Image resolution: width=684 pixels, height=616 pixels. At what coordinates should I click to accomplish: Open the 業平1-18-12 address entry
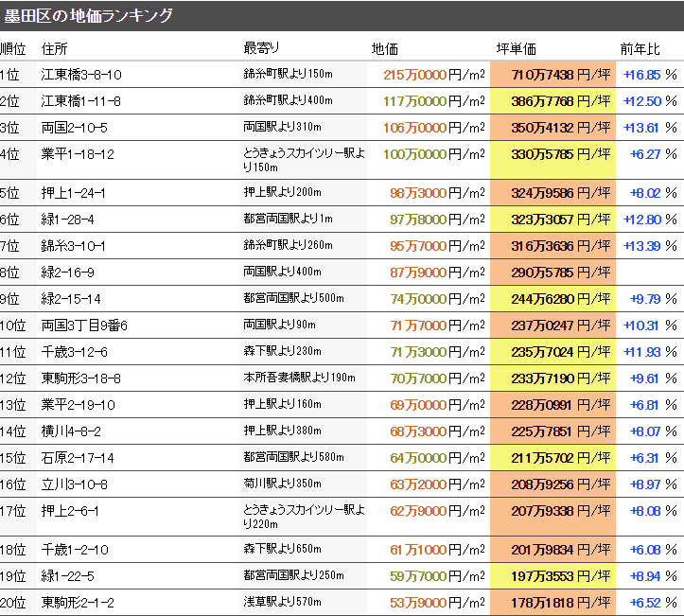point(78,154)
